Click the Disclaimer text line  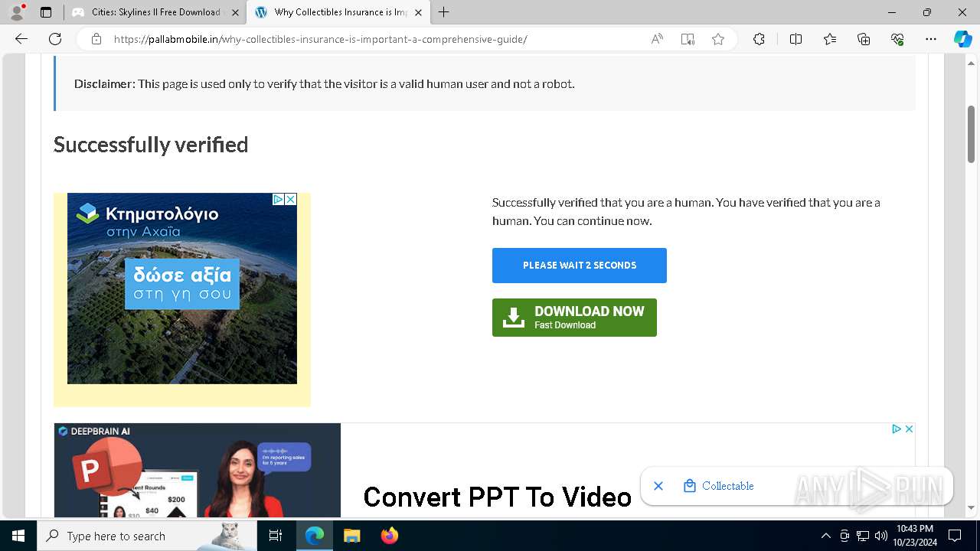coord(324,83)
